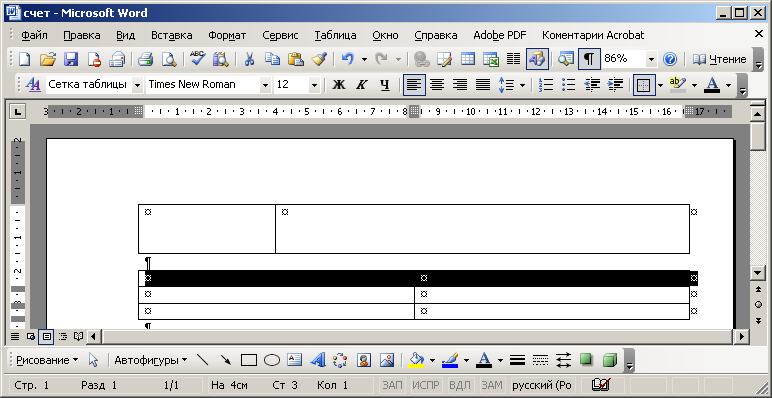Align text to the right
Screen dimensions: 772x398
point(460,85)
